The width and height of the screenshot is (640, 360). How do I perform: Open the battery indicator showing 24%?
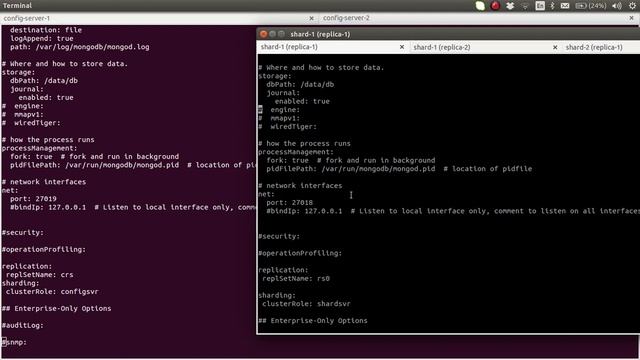(x=591, y=6)
